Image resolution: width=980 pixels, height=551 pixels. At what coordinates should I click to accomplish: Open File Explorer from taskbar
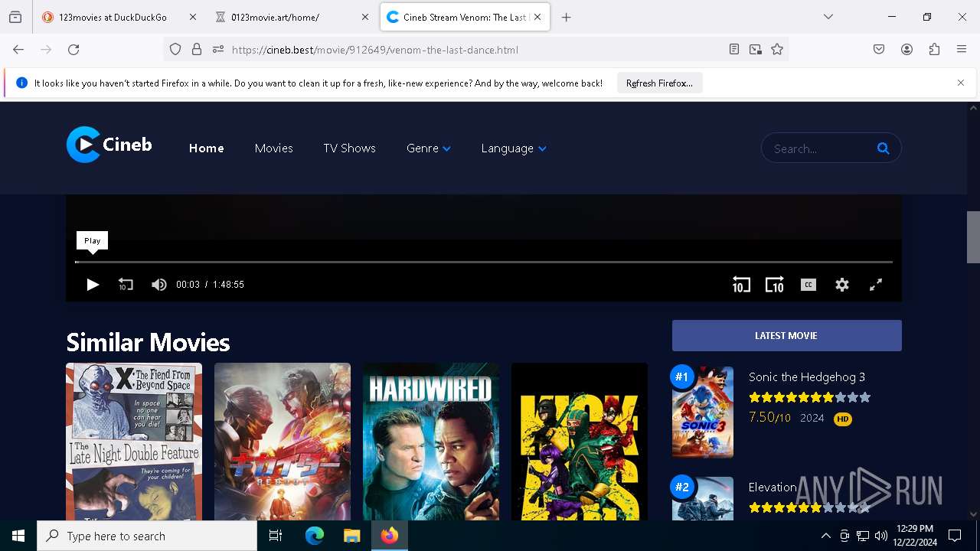point(351,536)
